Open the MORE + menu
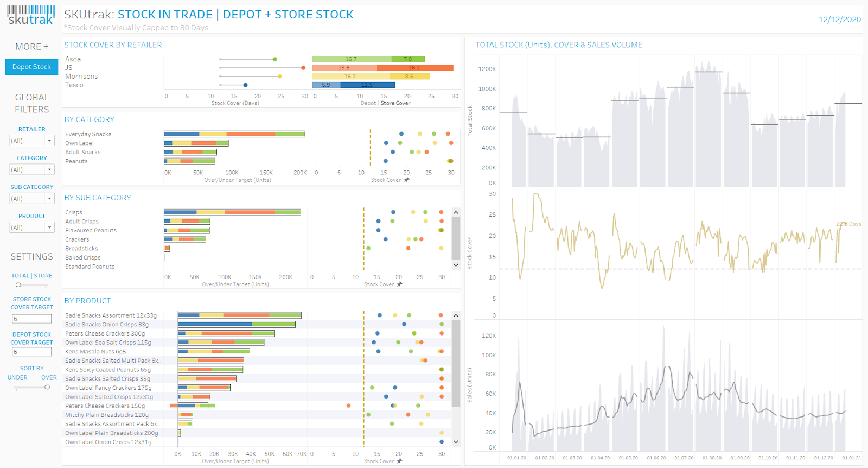The height and width of the screenshot is (468, 868). tap(31, 47)
